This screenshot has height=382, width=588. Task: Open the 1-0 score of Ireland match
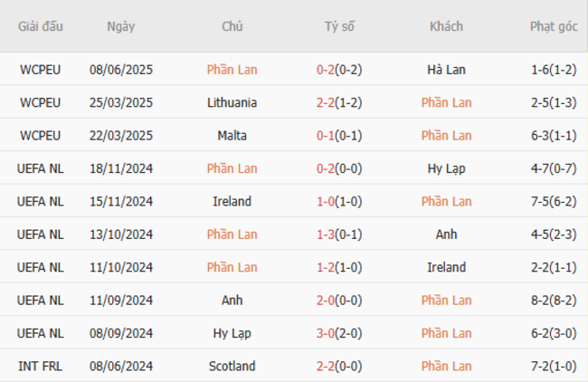[339, 202]
